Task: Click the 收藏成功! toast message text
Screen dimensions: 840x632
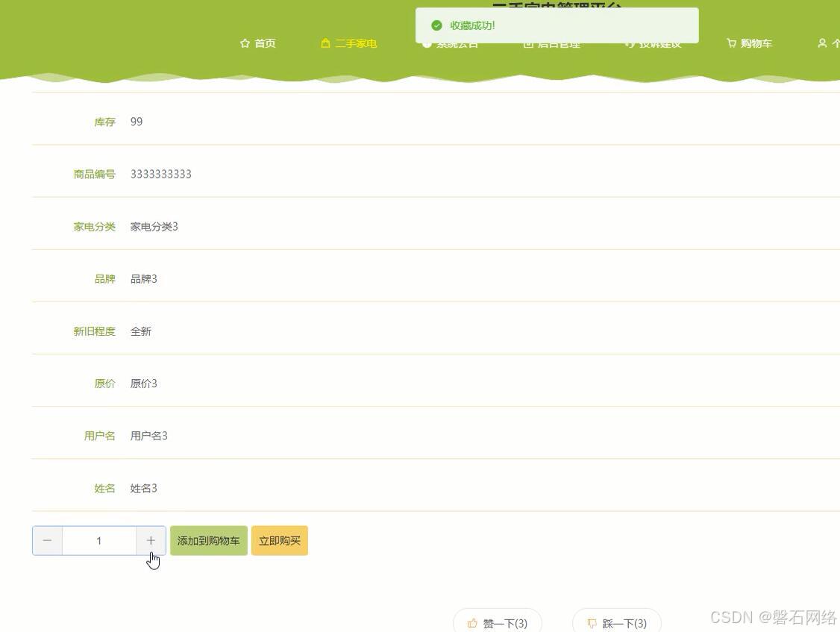Action: click(472, 25)
